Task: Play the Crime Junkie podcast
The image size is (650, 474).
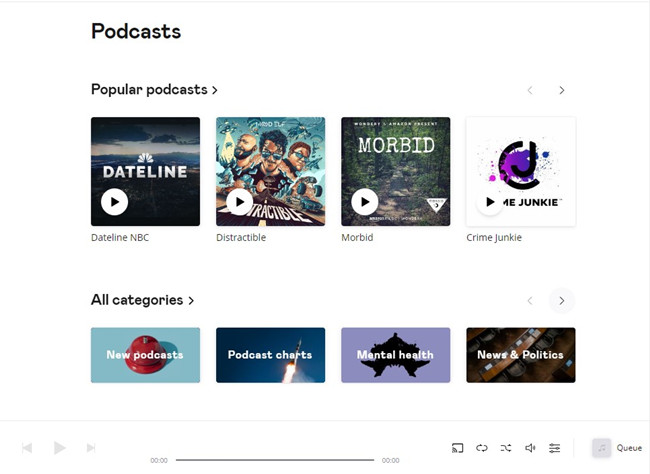Action: 490,202
